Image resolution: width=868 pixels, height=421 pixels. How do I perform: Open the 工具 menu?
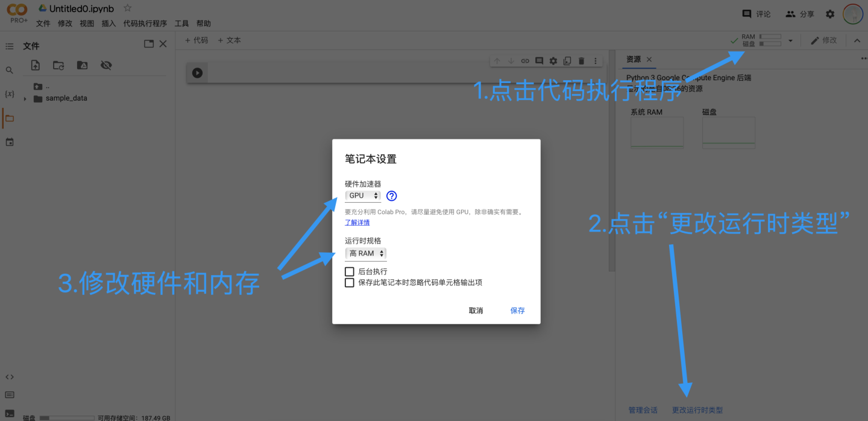point(181,23)
